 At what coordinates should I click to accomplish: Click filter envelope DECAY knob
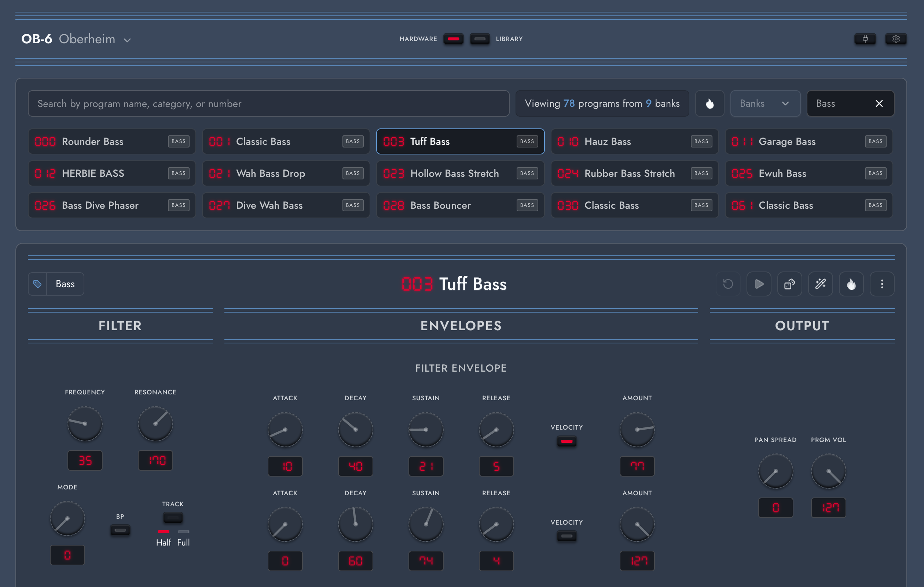point(355,429)
